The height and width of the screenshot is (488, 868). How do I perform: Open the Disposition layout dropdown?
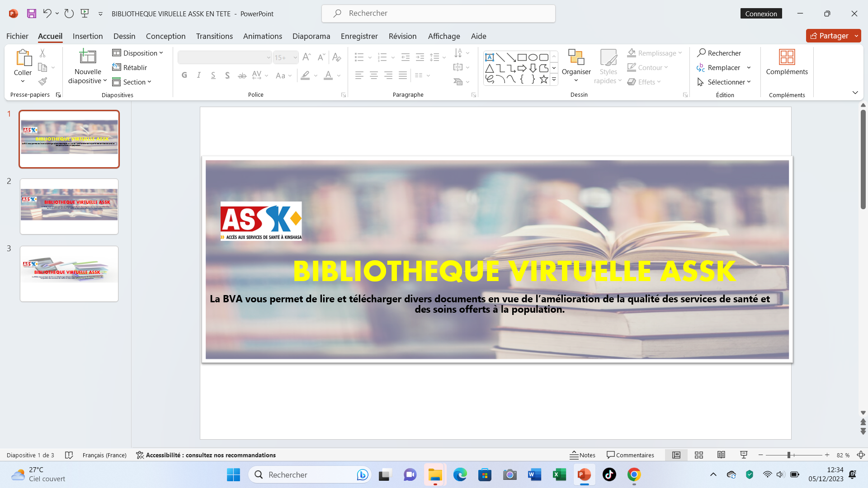coord(137,53)
